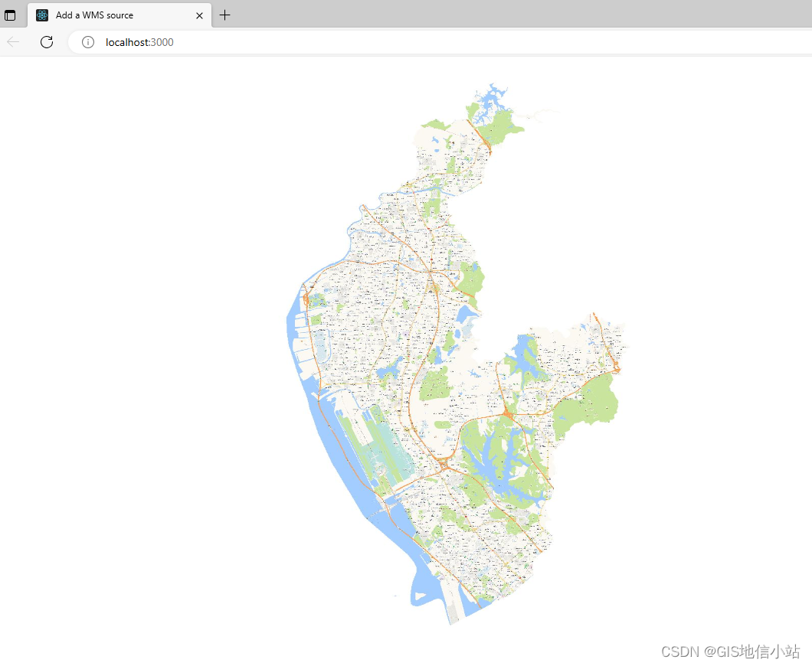
Task: Close the Add a WMS source tab
Action: point(199,15)
